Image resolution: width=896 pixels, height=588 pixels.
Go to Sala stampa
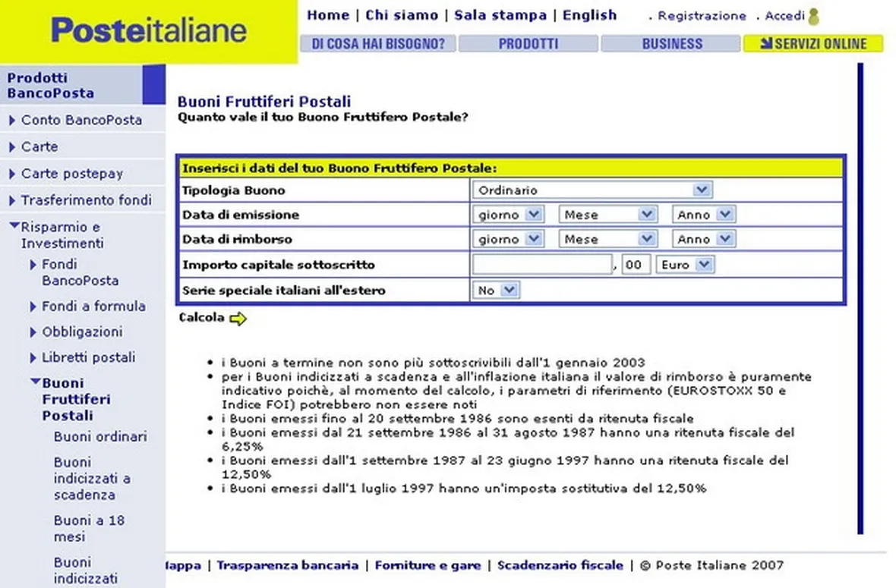[x=500, y=15]
